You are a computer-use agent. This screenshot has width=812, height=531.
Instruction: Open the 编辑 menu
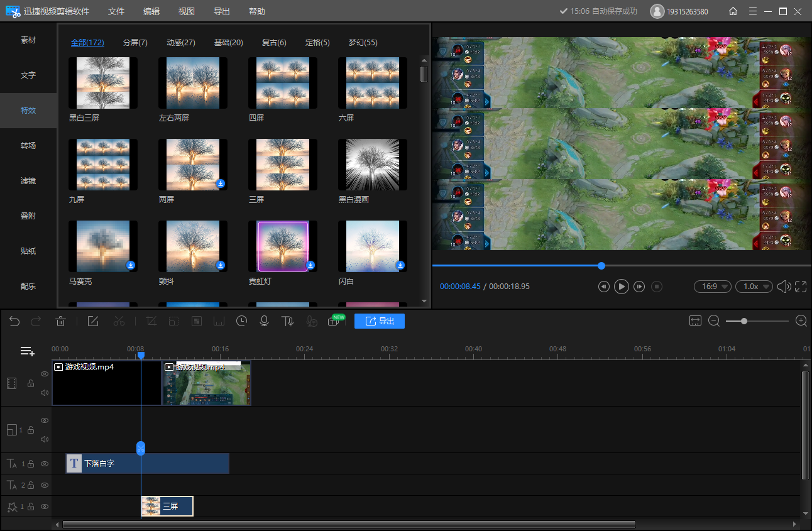151,11
